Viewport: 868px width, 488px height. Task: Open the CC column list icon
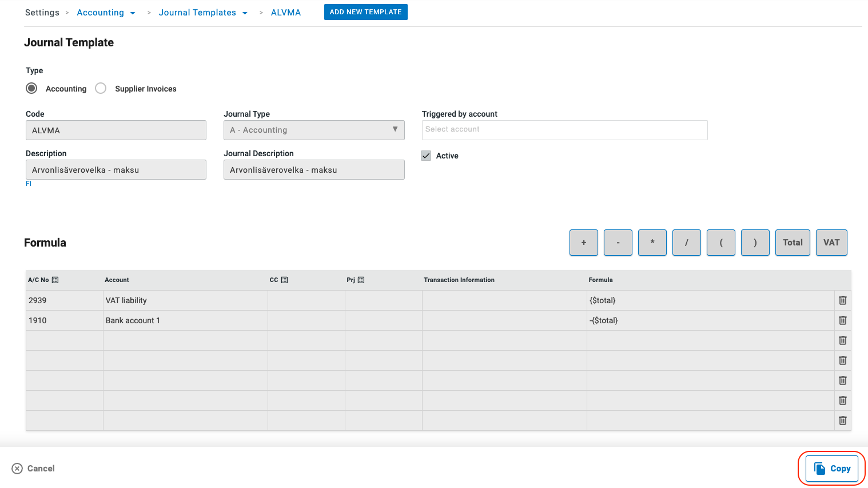(284, 280)
